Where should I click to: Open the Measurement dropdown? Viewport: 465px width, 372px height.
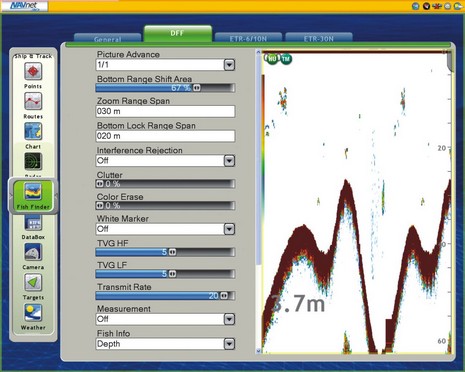pyautogui.click(x=229, y=319)
